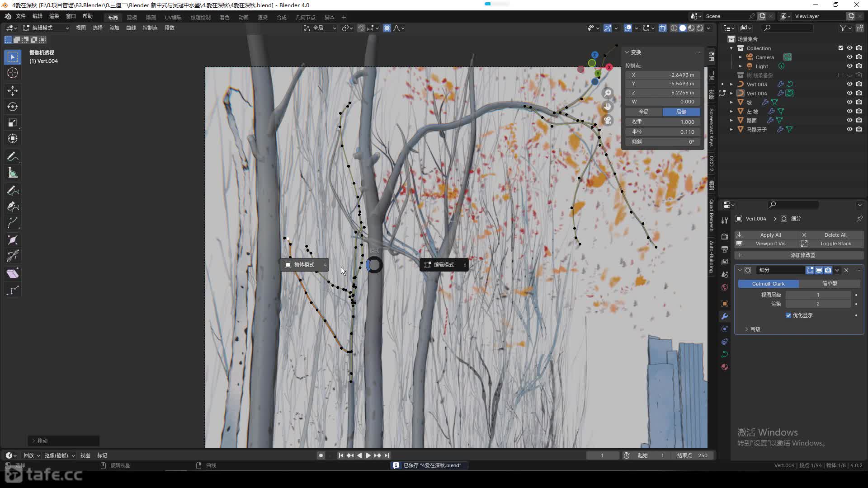
Task: Open the 编辑模式 mode dropdown
Action: point(46,28)
